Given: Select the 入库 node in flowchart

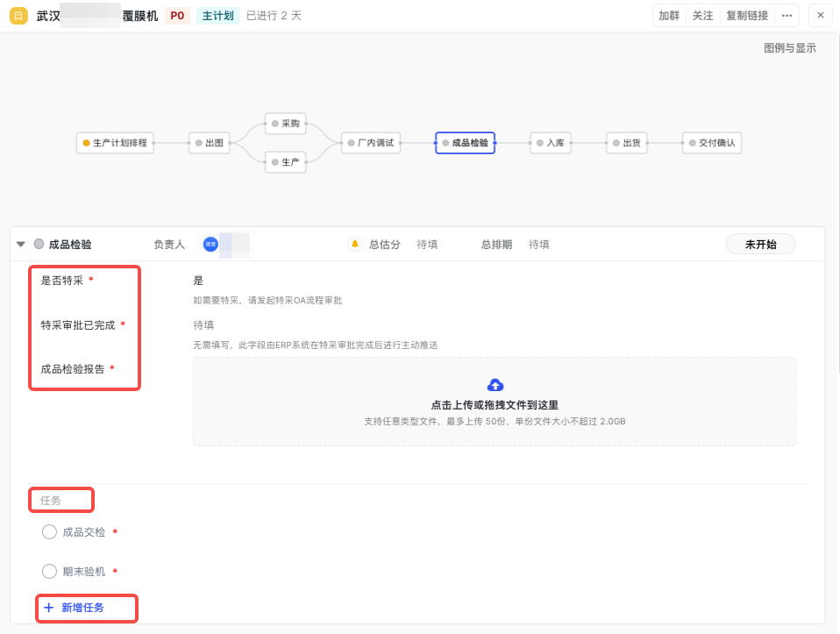Looking at the screenshot, I should [551, 143].
